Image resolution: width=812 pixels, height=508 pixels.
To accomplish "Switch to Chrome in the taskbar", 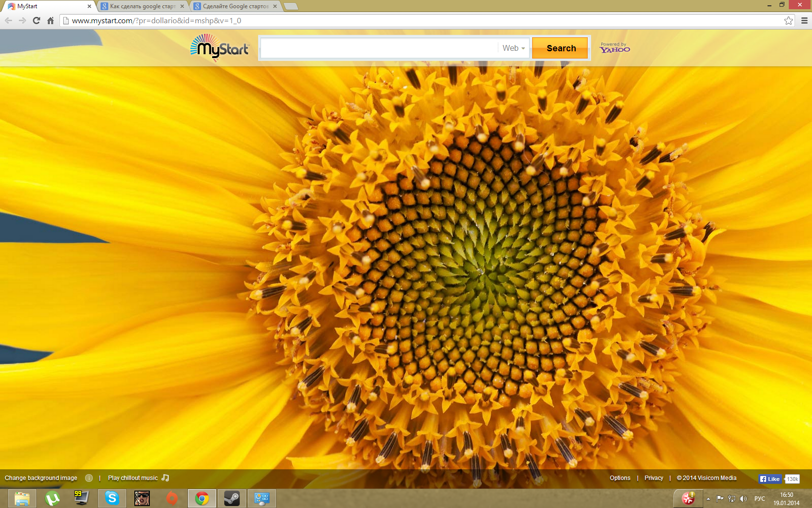I will pos(202,498).
